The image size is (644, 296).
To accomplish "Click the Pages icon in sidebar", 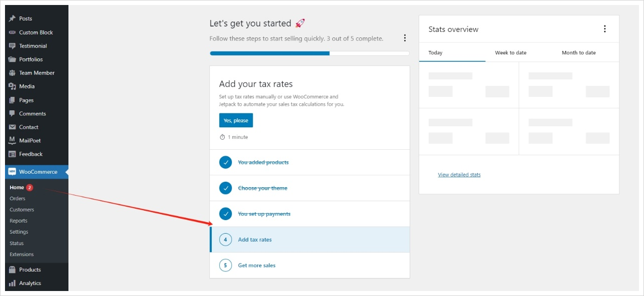I will click(x=12, y=100).
